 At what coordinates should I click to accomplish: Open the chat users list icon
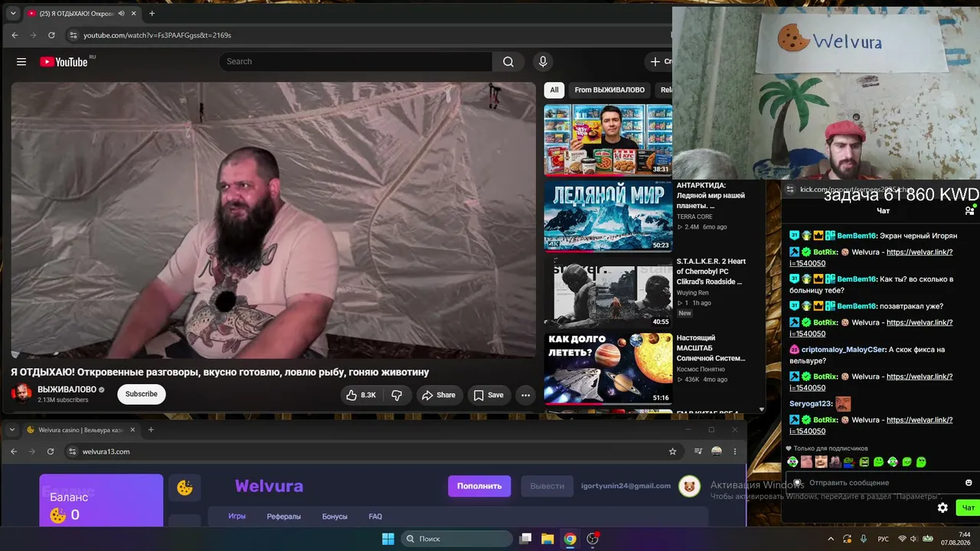969,210
